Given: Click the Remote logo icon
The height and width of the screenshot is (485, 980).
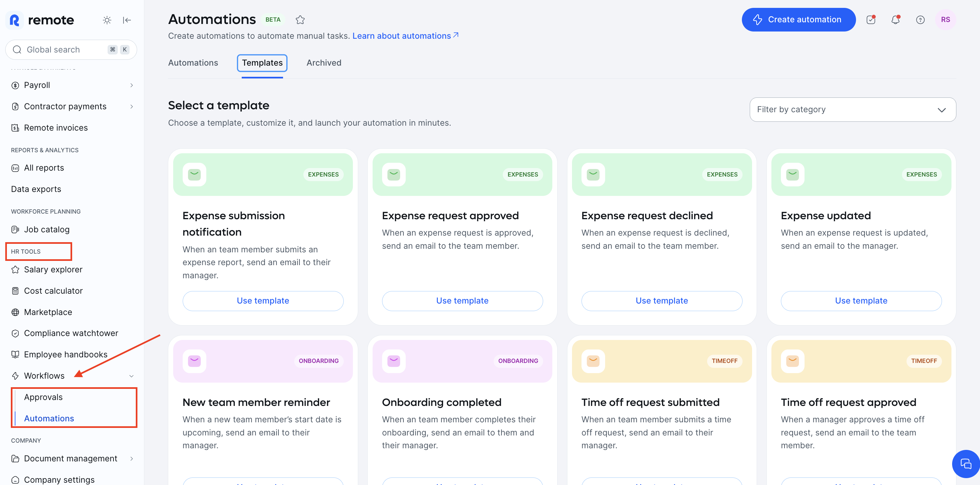Looking at the screenshot, I should 14,20.
